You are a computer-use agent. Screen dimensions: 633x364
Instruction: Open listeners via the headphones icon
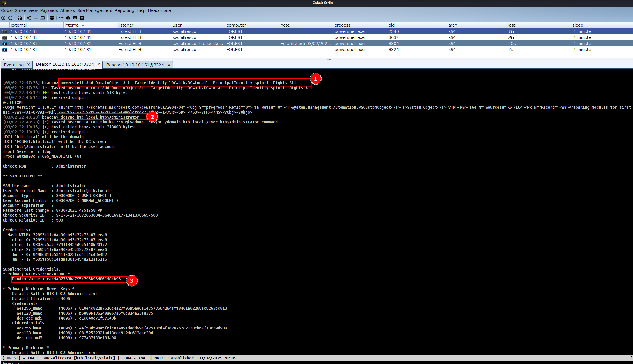[20, 18]
